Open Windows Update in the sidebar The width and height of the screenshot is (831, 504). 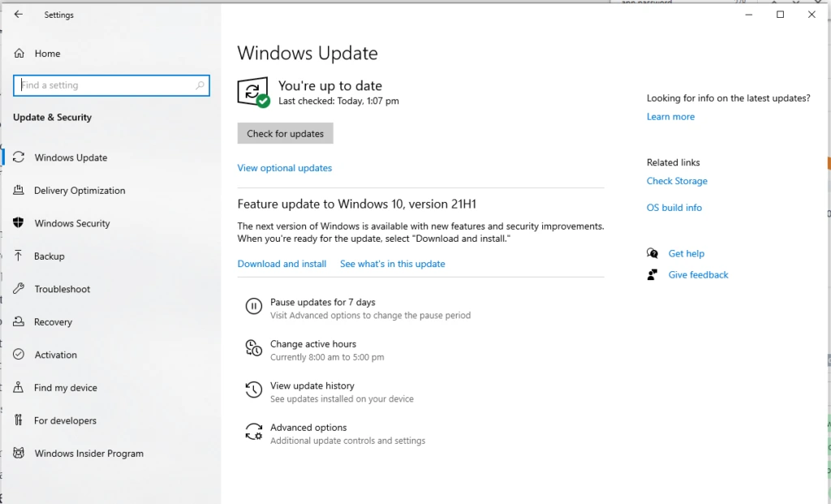click(x=71, y=157)
